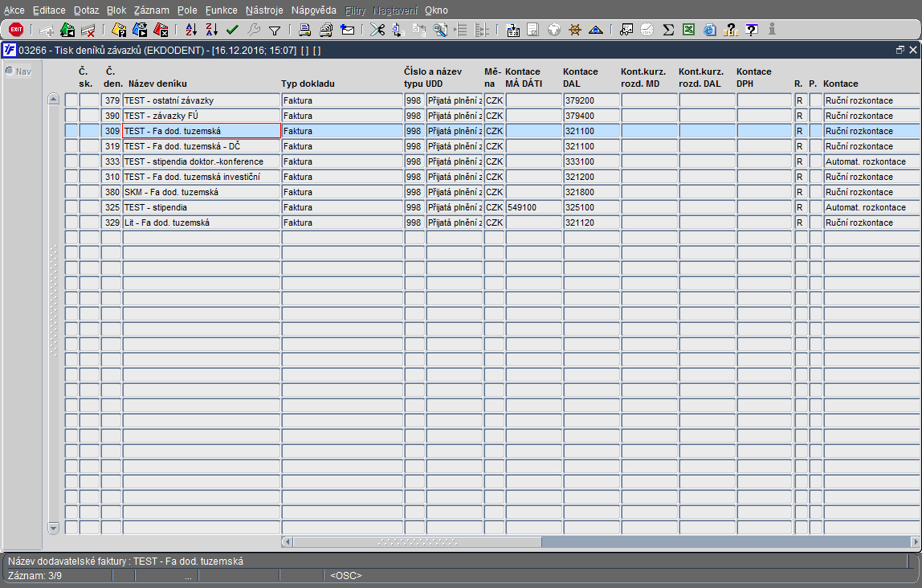Select cell 'TEST - ostatní závazky'
Image resolution: width=922 pixels, height=588 pixels.
[x=201, y=100]
